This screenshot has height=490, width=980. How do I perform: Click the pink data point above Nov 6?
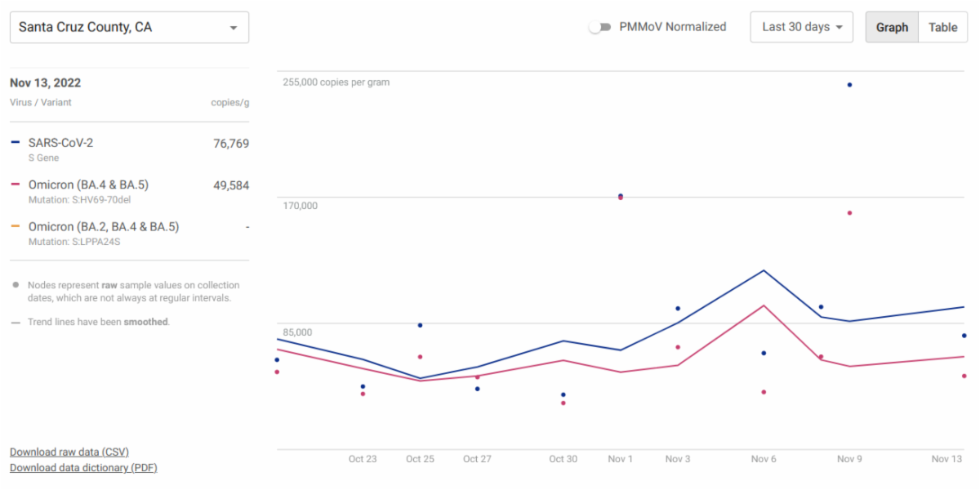coord(764,392)
